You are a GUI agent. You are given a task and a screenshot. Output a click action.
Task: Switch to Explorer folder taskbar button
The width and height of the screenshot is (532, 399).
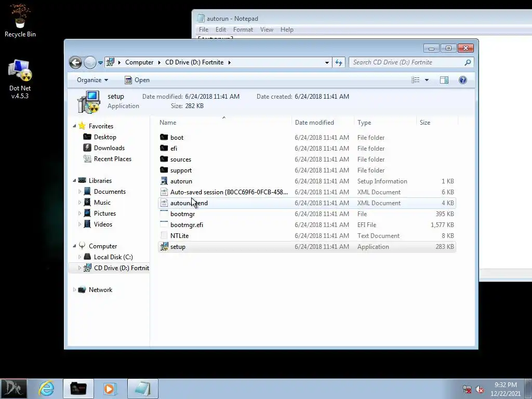point(78,389)
